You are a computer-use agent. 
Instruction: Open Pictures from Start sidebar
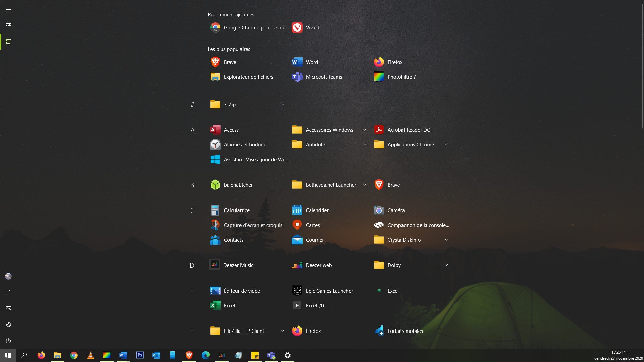tap(8, 308)
